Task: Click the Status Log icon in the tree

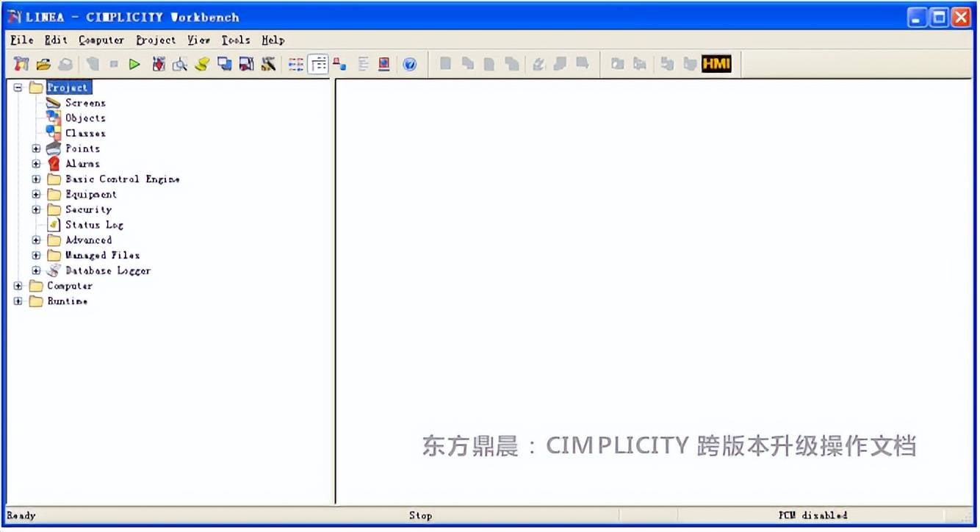Action: point(53,225)
